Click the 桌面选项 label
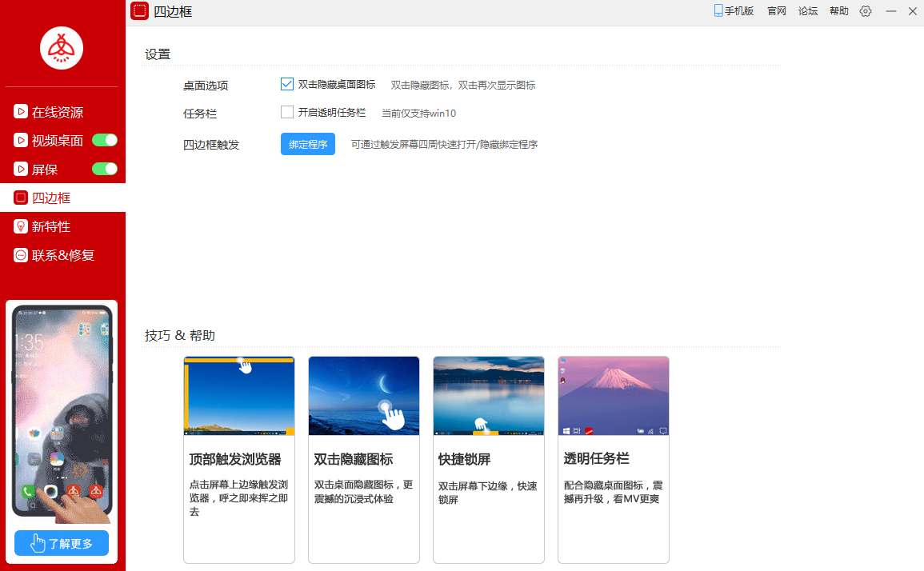 (x=206, y=86)
